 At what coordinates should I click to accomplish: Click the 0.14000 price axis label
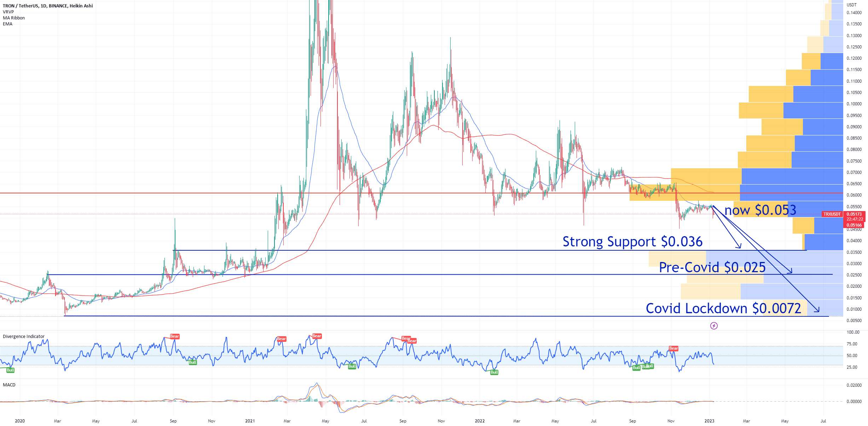click(854, 13)
